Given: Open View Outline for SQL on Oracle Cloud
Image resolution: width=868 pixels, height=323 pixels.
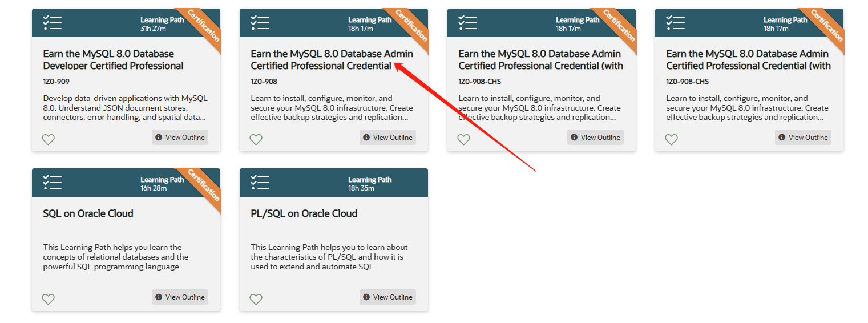Looking at the screenshot, I should [180, 297].
